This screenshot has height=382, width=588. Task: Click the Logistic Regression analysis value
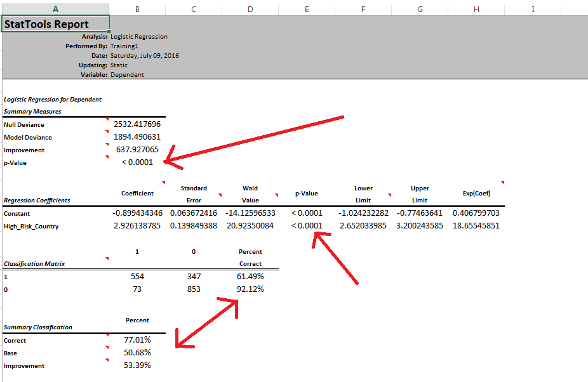pos(139,37)
